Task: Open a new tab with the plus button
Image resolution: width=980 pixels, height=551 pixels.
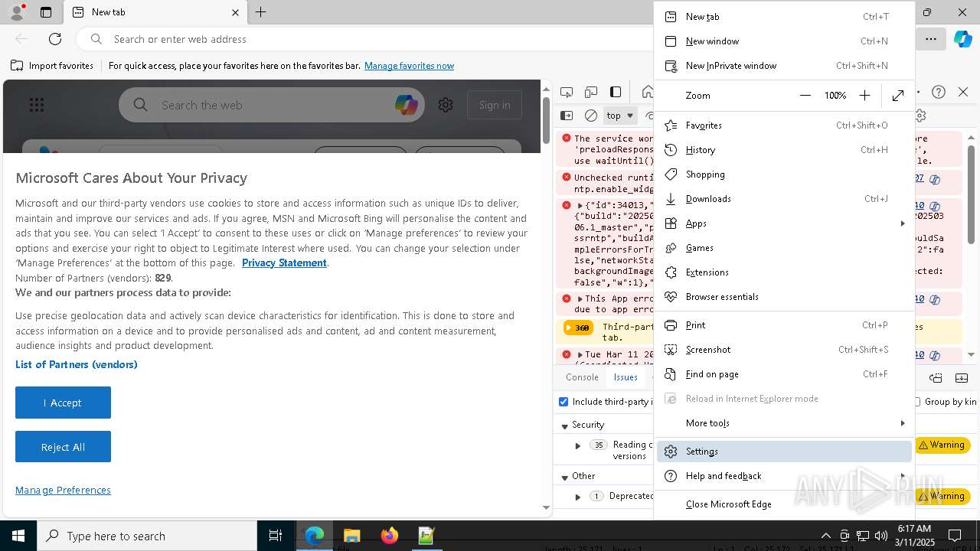Action: point(261,12)
